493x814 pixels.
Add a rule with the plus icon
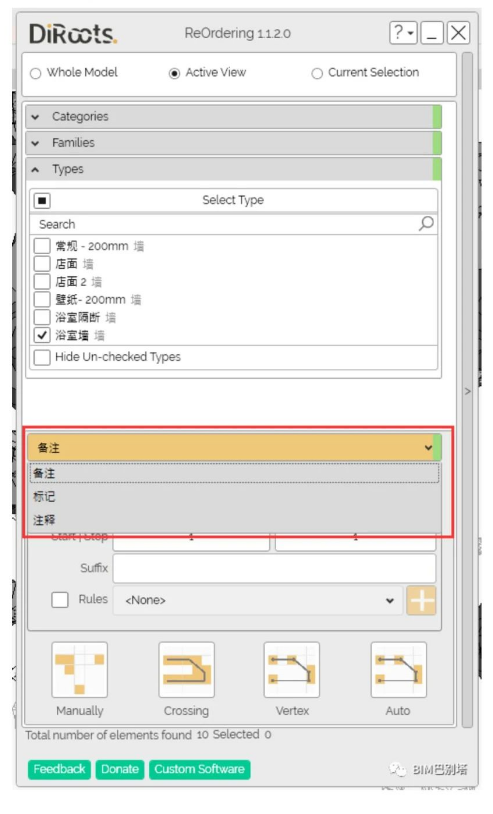421,601
